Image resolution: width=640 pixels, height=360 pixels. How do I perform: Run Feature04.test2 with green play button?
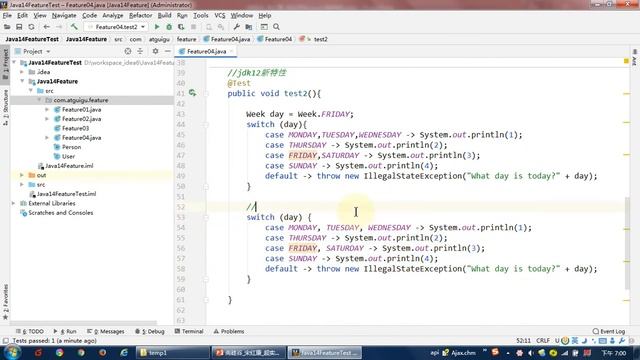point(157,27)
